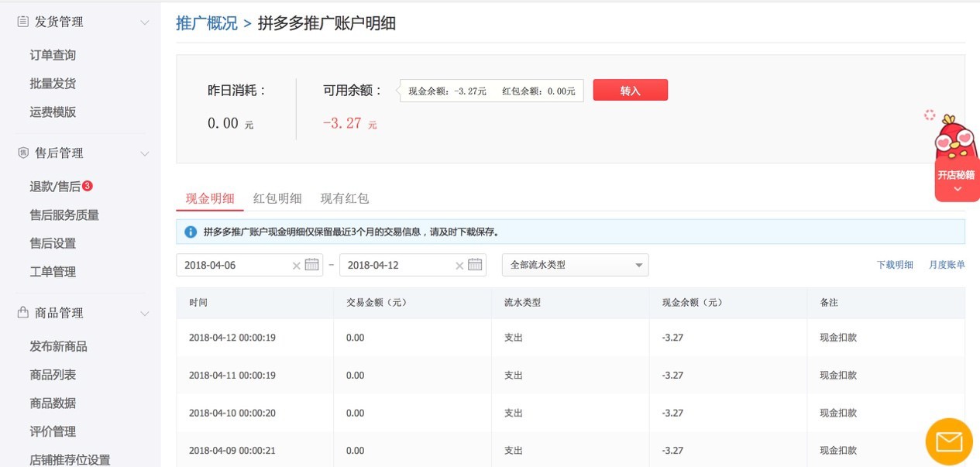Collapse the 发货管理 menu chevron
Viewport: 980px width, 467px height.
pyautogui.click(x=144, y=22)
